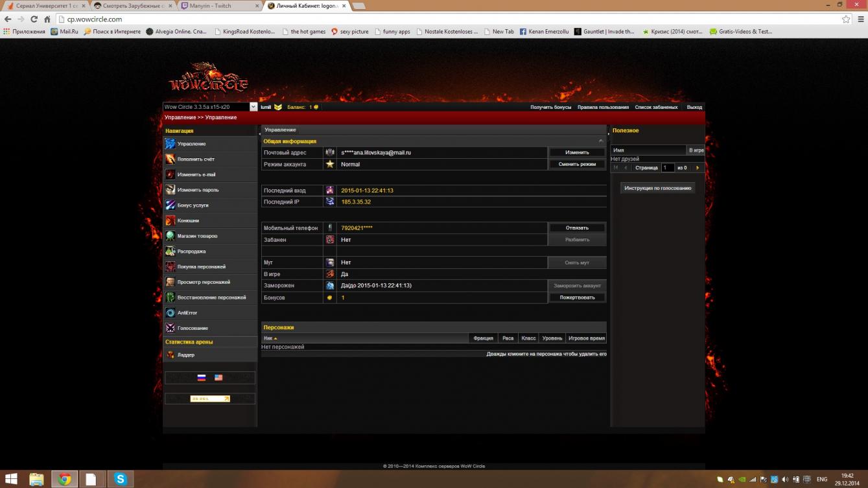Open Пополнить счёт in the navigation sidebar
Image resolution: width=868 pixels, height=488 pixels.
click(196, 159)
